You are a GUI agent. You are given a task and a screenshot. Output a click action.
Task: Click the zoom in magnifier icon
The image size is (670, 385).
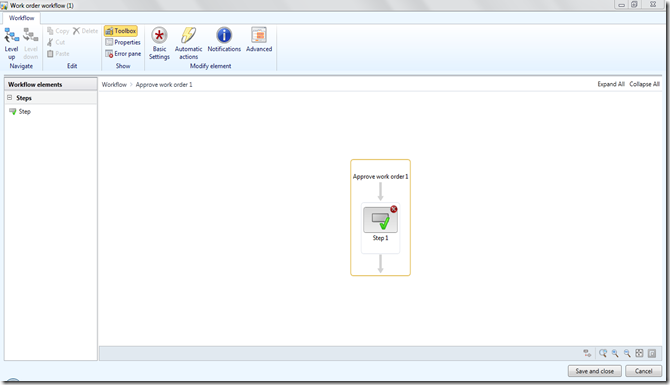click(x=615, y=353)
